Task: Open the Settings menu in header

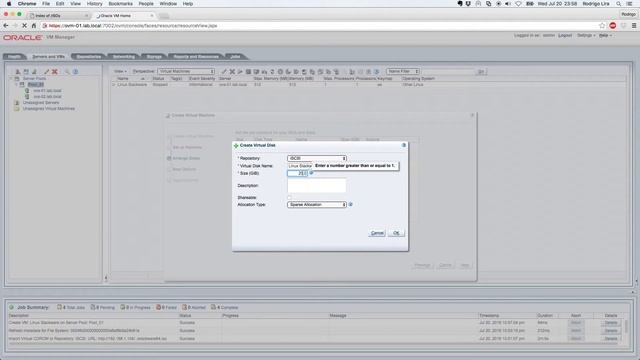Action: coord(586,36)
